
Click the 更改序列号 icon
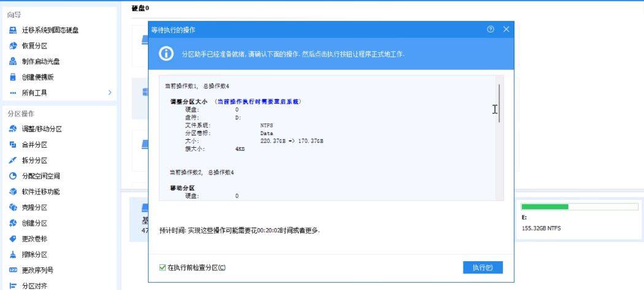pyautogui.click(x=12, y=270)
